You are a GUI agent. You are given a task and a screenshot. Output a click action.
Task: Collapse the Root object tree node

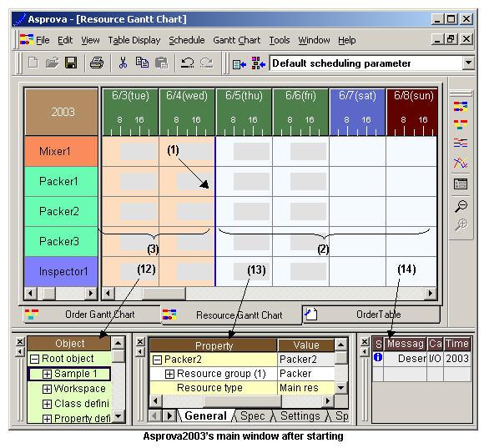tap(34, 359)
